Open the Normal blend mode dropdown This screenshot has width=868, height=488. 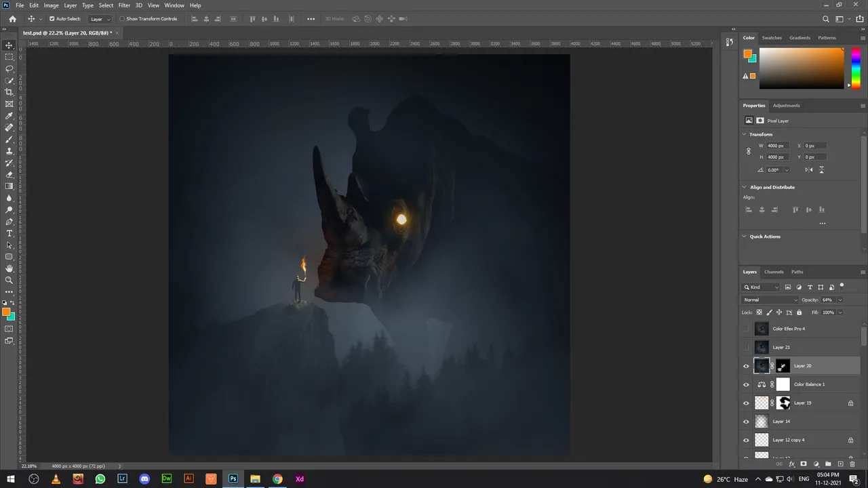tap(770, 300)
